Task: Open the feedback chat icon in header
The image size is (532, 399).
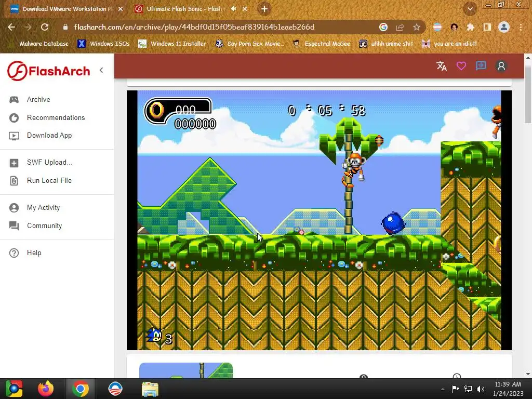Action: (x=481, y=66)
